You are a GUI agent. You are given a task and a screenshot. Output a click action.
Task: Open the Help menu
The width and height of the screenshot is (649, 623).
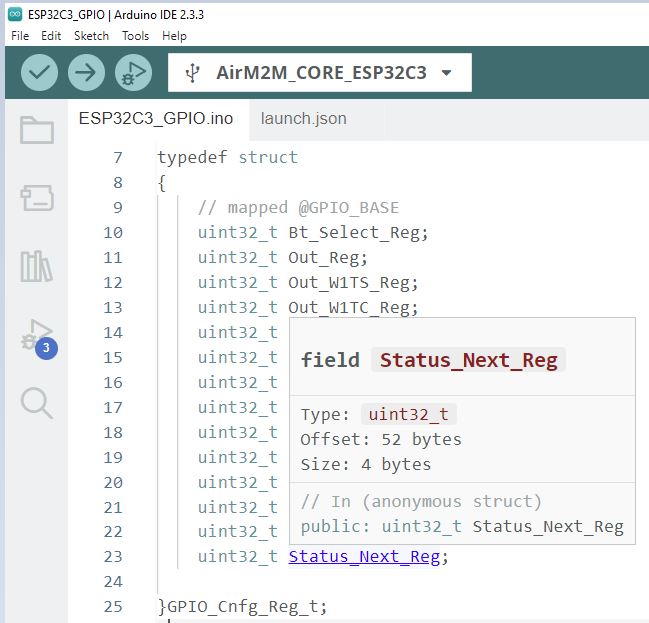(x=174, y=36)
